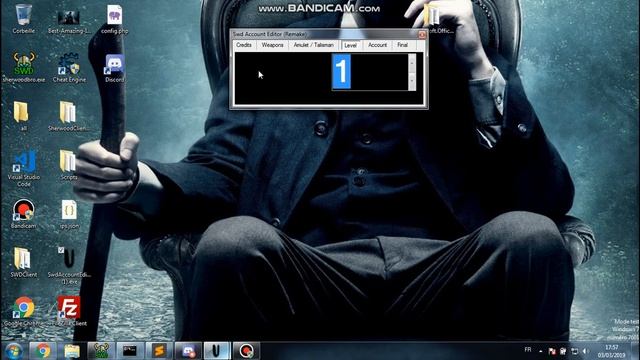Launch sherwoodbro.exe desktop icon
The image size is (640, 360).
24,67
